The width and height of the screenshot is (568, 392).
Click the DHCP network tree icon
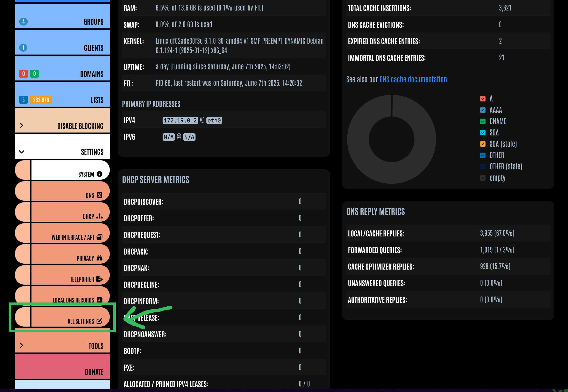(99, 216)
